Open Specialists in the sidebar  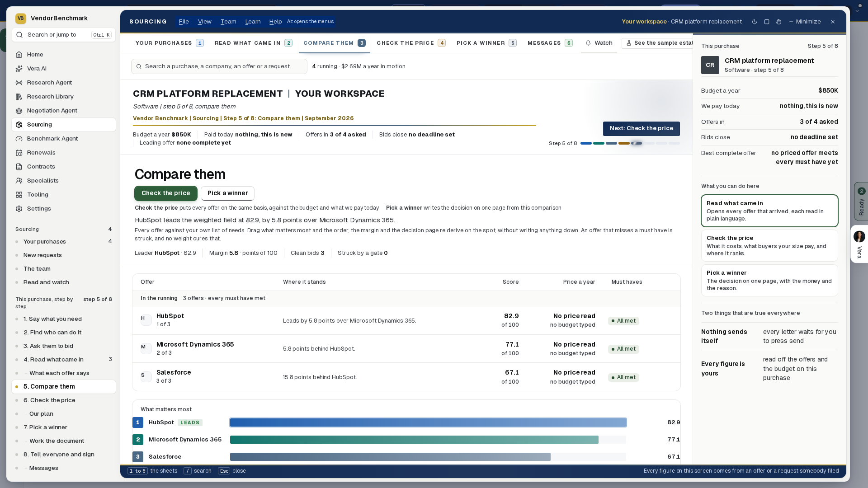coord(63,181)
